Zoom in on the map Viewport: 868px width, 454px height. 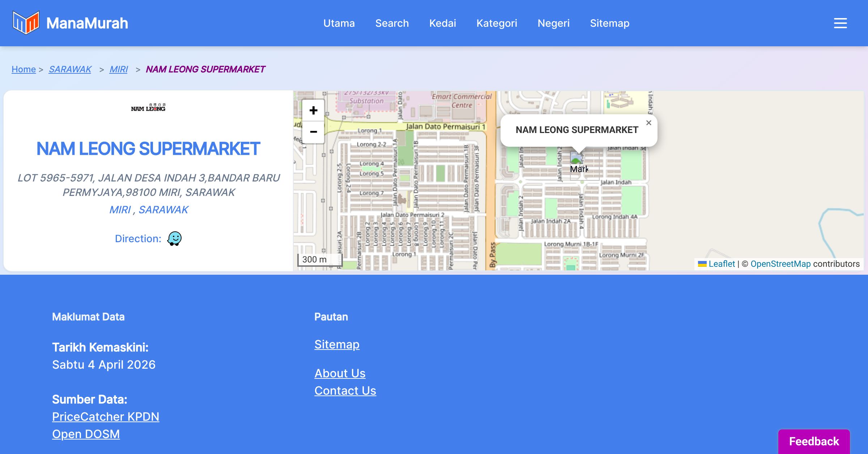pyautogui.click(x=314, y=110)
